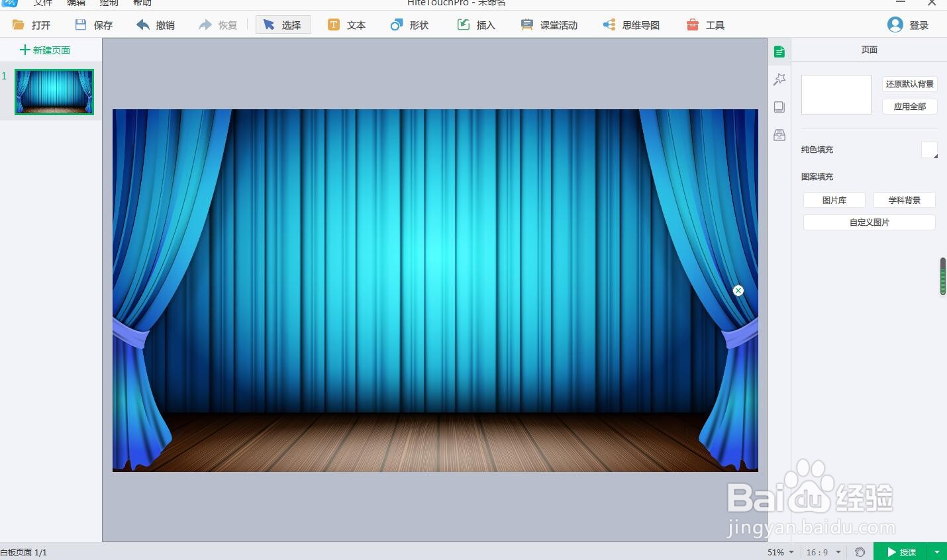Open the 形状 (Shapes) tool
The image size is (947, 560).
coord(409,25)
